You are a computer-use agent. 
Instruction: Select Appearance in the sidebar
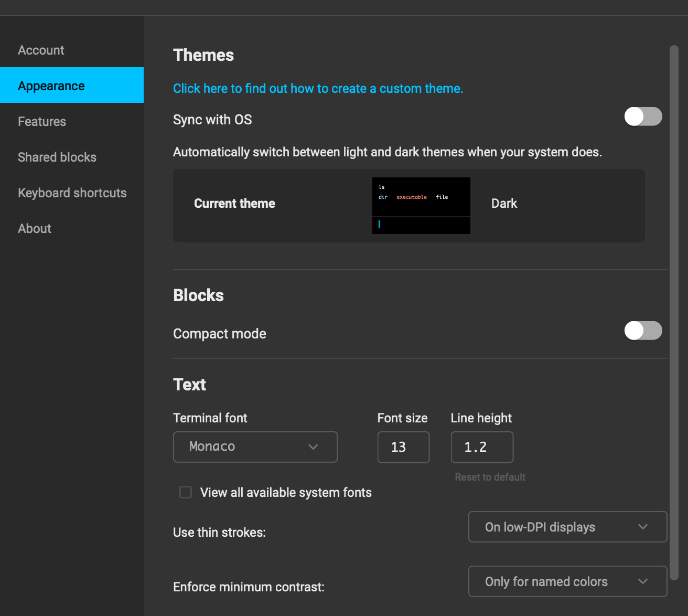[x=51, y=86]
